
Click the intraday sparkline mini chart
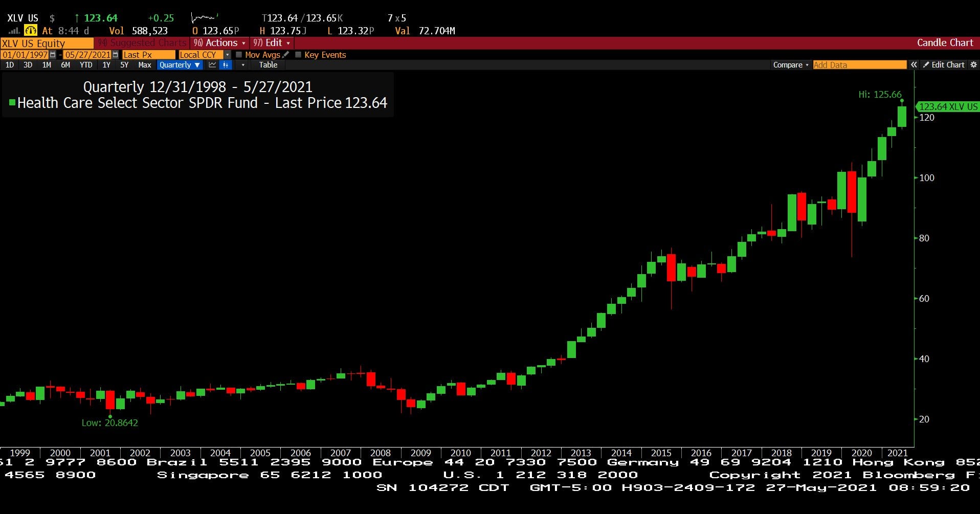coord(205,18)
